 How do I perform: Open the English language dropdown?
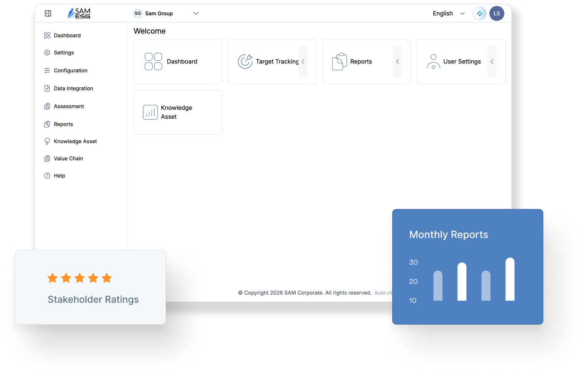449,13
